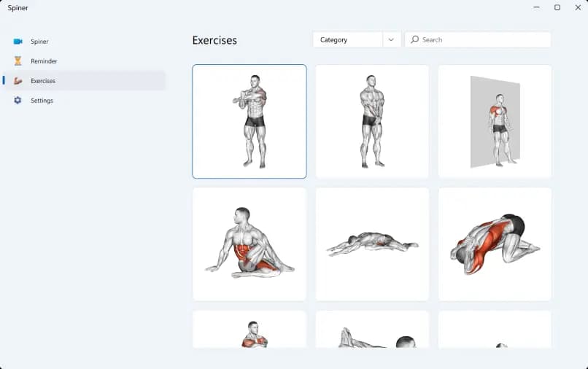This screenshot has height=369, width=588.
Task: Click the Exercises flexed-arm icon
Action: pos(18,81)
